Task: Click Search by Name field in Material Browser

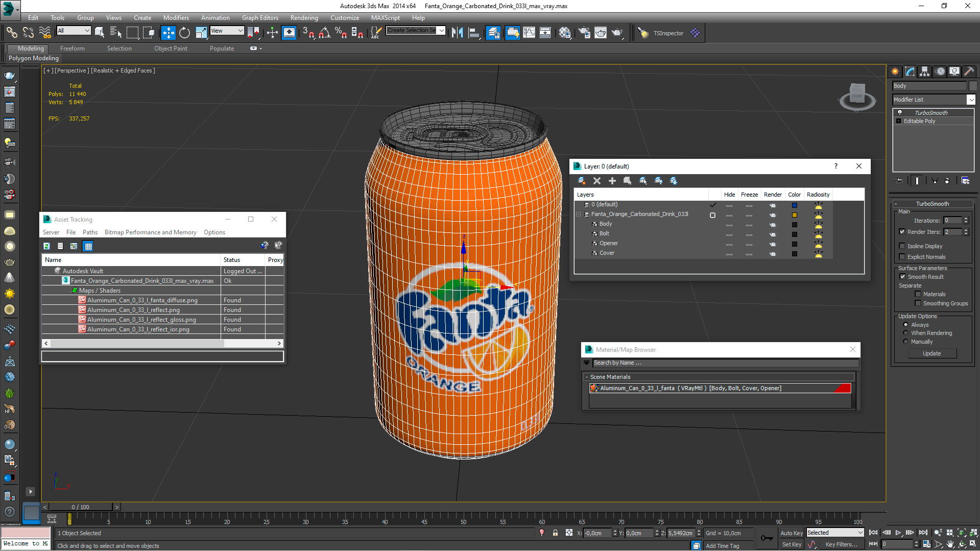Action: pos(725,363)
